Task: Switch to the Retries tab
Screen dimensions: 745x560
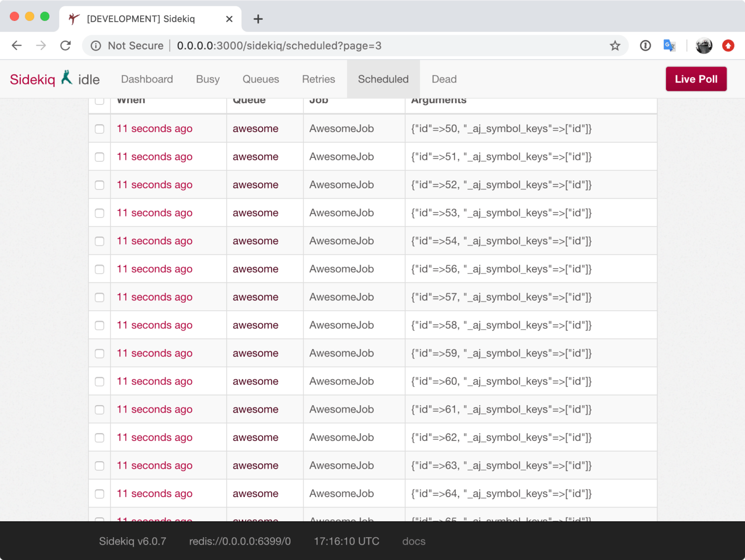Action: click(318, 79)
